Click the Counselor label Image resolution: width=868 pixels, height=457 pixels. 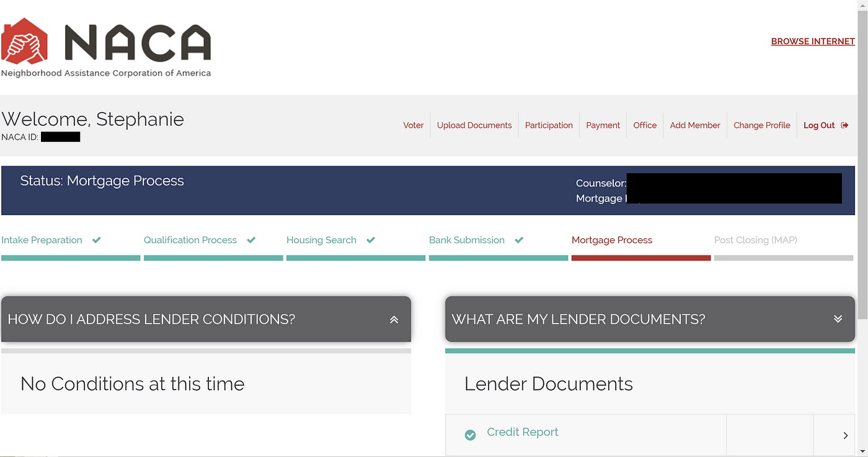tap(601, 183)
